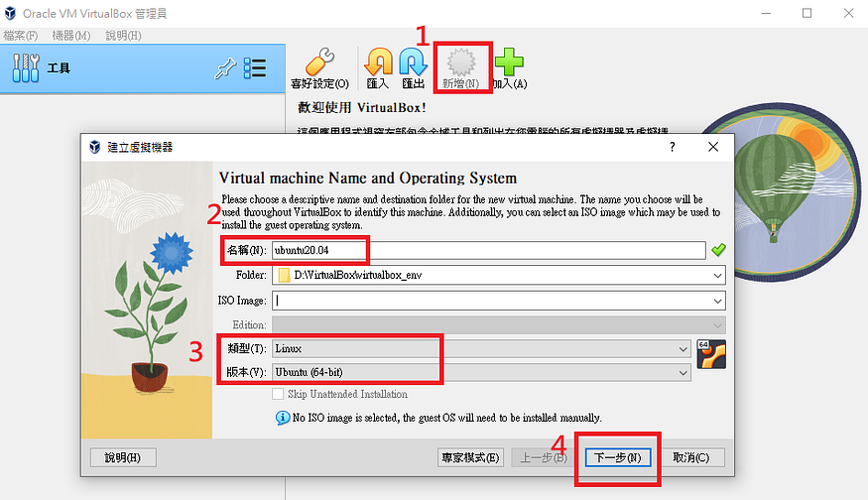Click the green plus Add icon (加入)

point(509,62)
